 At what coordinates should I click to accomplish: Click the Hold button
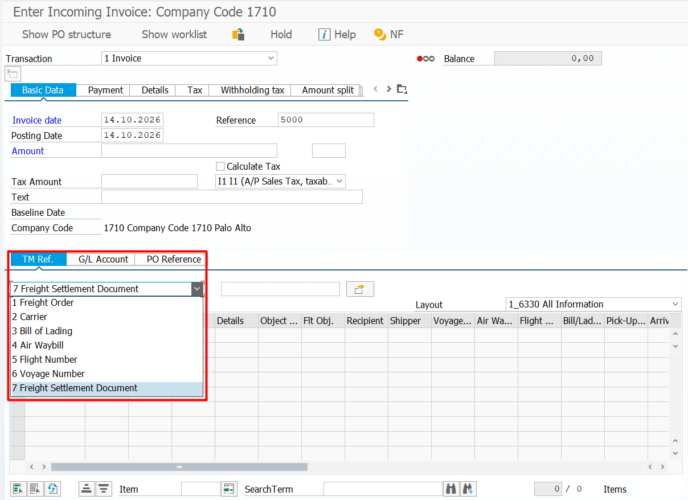pos(281,34)
